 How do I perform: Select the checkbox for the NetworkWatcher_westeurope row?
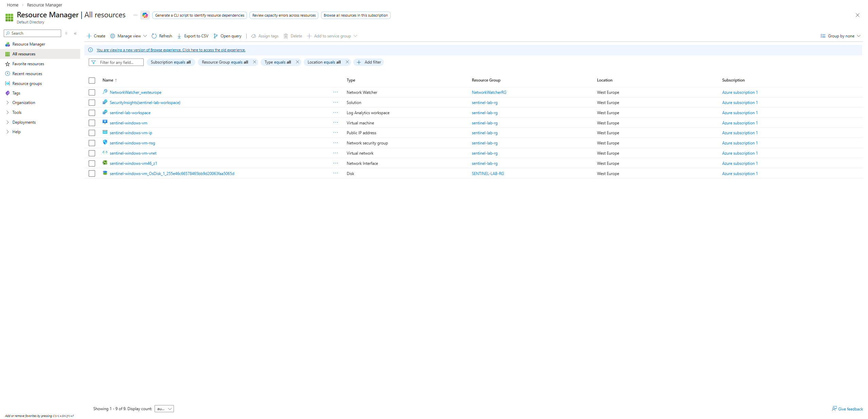pos(92,92)
